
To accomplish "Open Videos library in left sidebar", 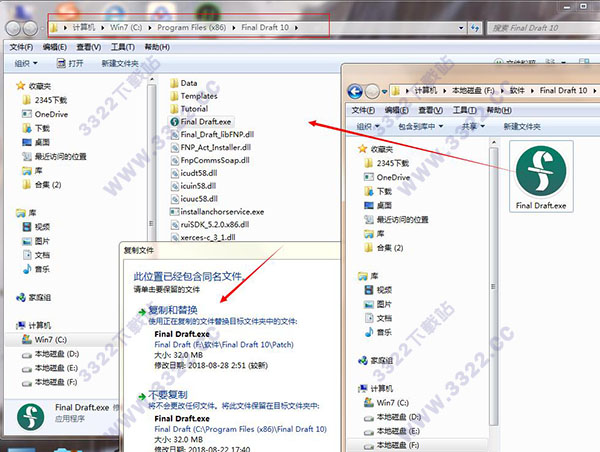I will coord(36,227).
